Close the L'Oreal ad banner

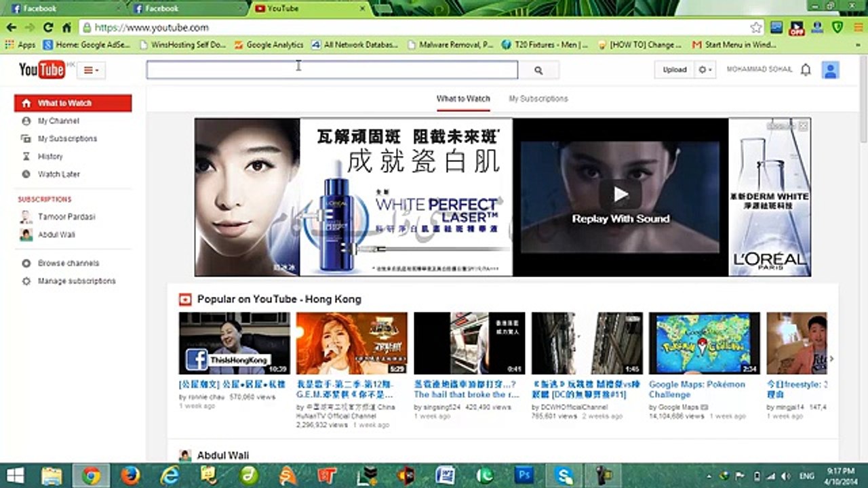coord(803,126)
